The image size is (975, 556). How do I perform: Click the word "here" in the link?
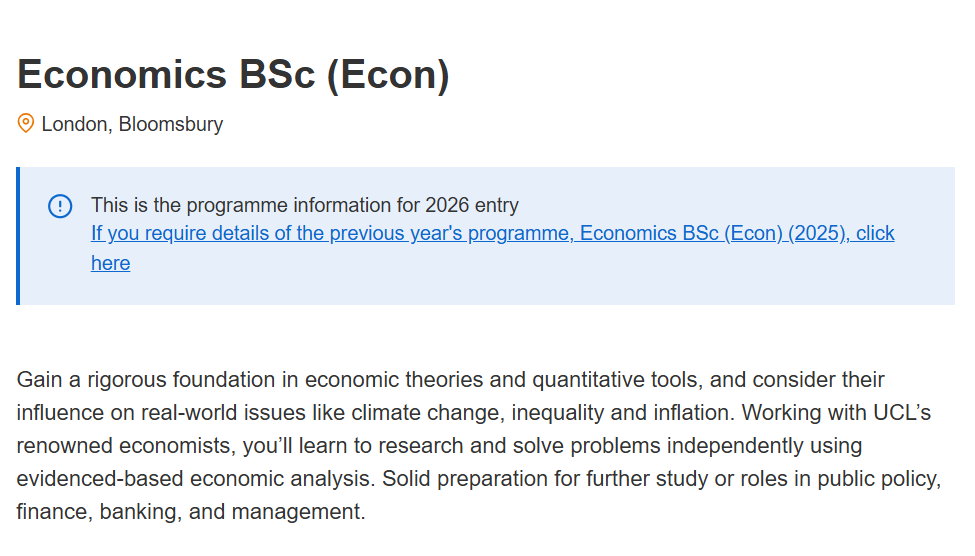point(110,263)
